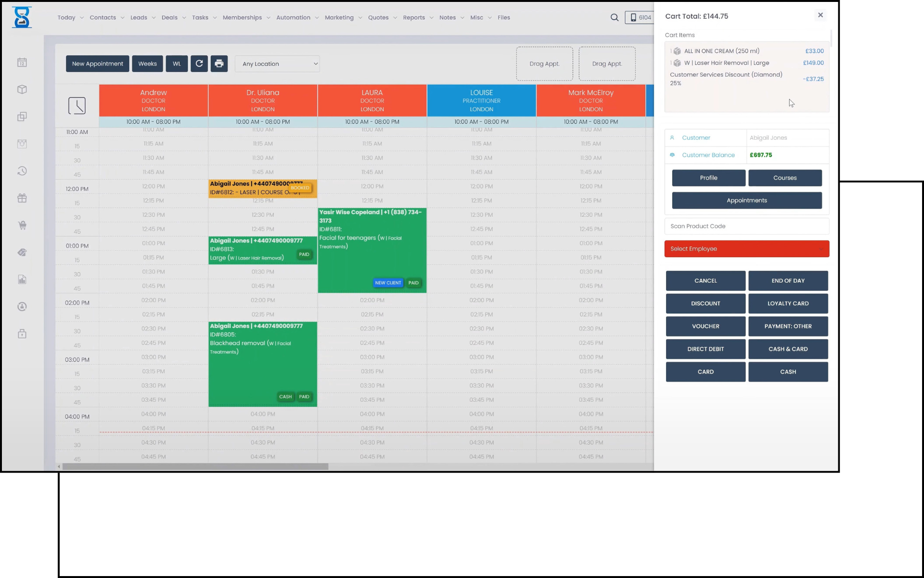The height and width of the screenshot is (578, 924).
Task: Click the horizontal calendar scrollbar
Action: (195, 467)
